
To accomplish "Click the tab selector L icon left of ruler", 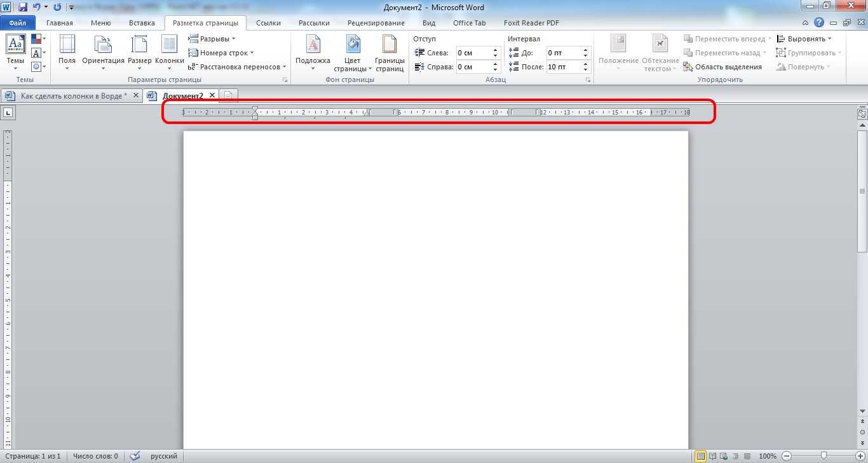I will [x=8, y=113].
